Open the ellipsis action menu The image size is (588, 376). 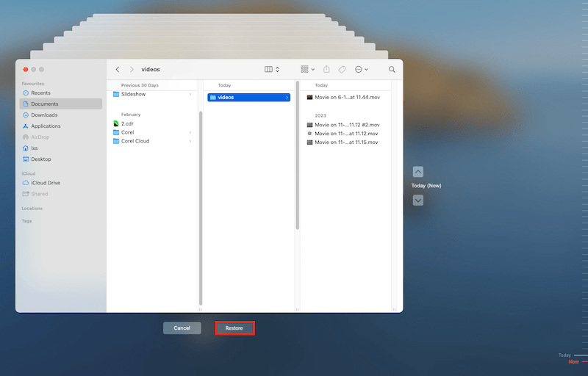pos(360,69)
